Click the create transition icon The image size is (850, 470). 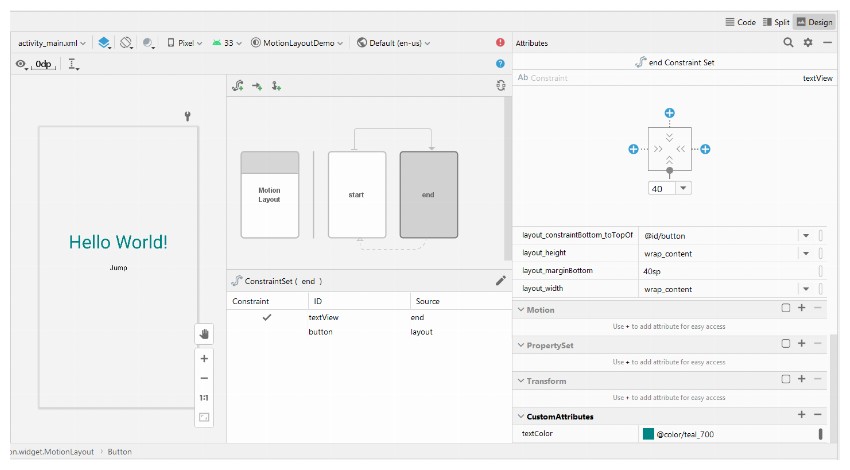coord(257,86)
